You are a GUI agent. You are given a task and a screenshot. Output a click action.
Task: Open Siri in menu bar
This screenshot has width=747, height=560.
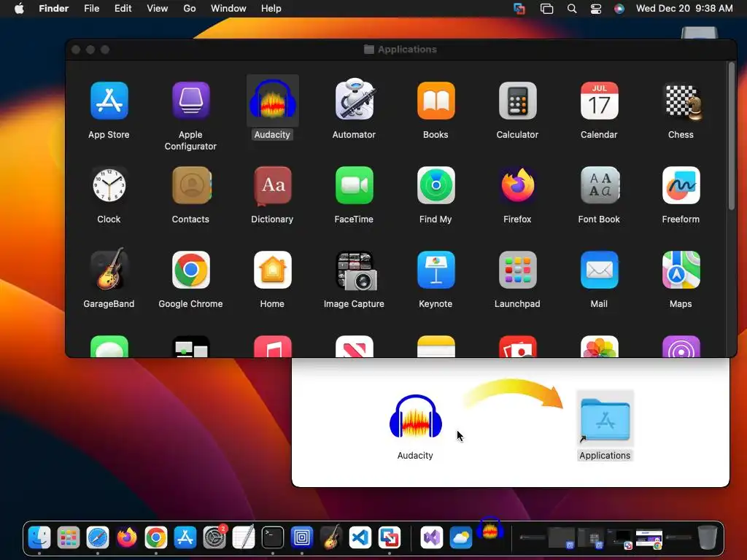click(619, 9)
